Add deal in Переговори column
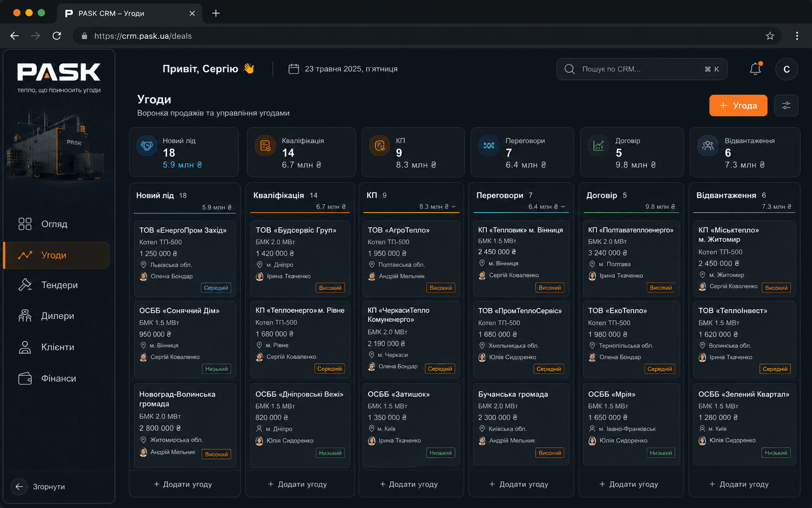This screenshot has width=812, height=508. pos(519,484)
